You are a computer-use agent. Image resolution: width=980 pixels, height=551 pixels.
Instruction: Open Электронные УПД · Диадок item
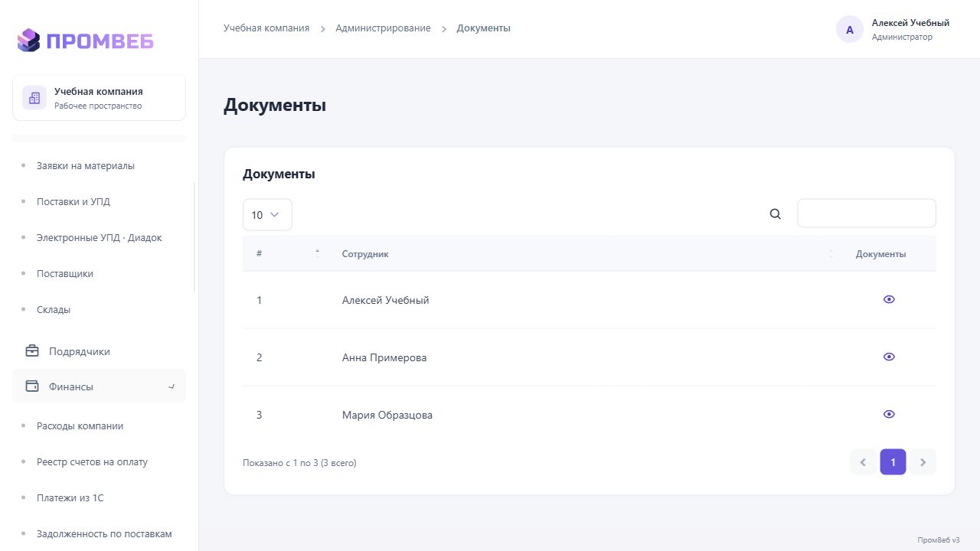tap(100, 238)
